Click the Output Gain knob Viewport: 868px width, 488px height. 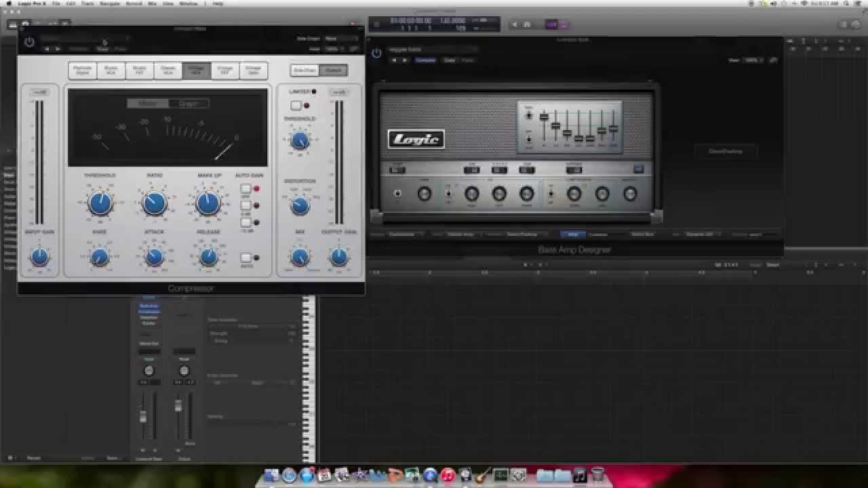(x=339, y=257)
